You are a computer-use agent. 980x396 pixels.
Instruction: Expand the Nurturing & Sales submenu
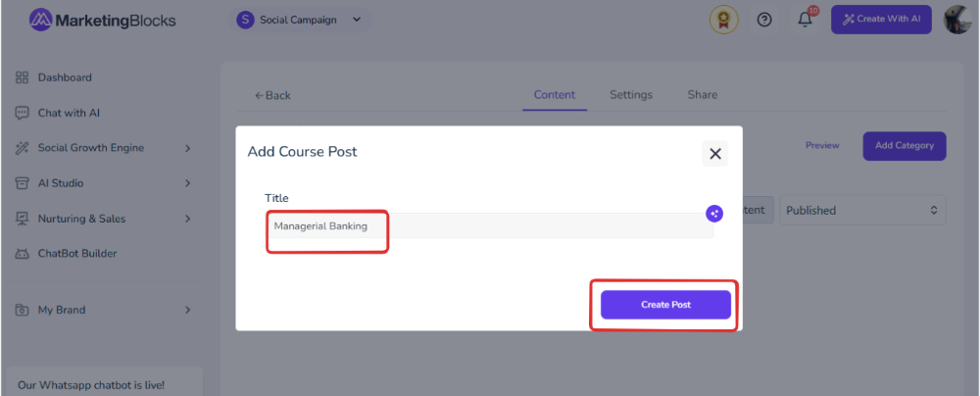(103, 219)
